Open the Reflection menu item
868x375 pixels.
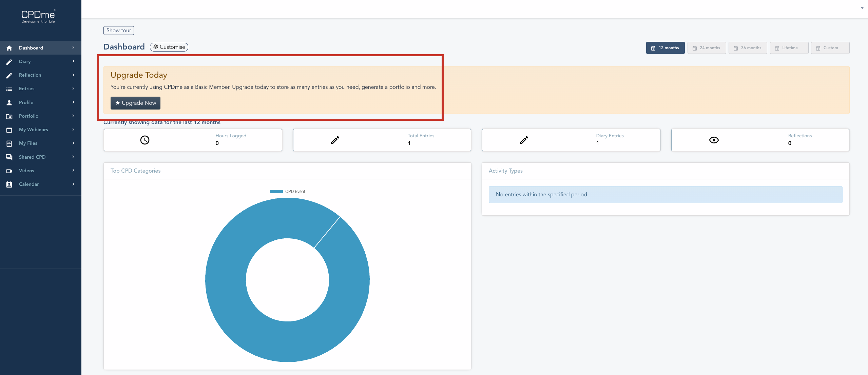point(30,75)
